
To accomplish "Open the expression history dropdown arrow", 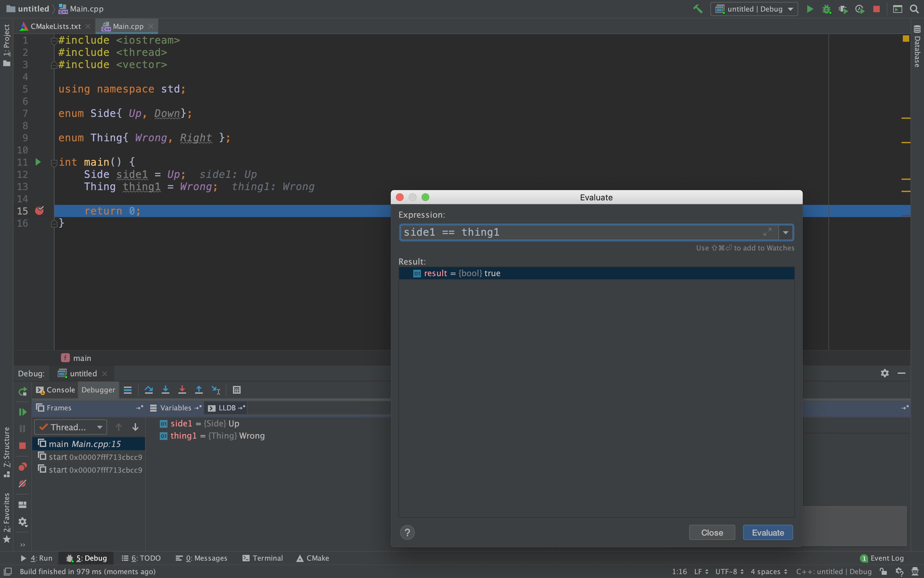I will [785, 232].
